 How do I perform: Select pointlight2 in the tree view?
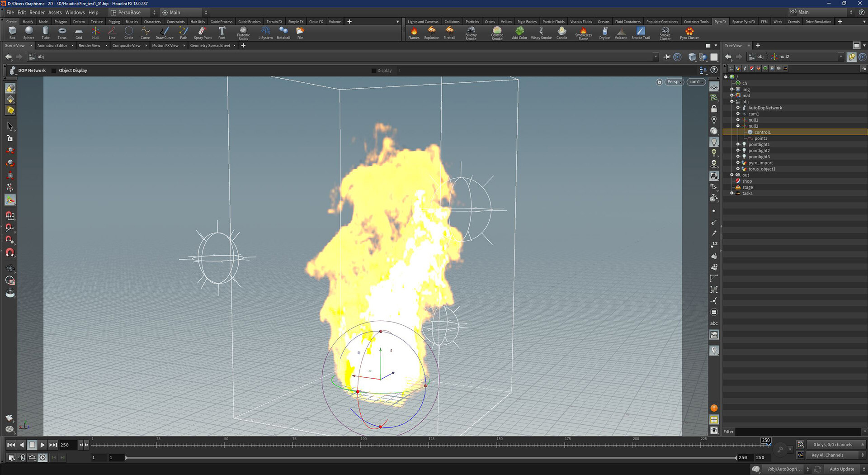tap(759, 151)
